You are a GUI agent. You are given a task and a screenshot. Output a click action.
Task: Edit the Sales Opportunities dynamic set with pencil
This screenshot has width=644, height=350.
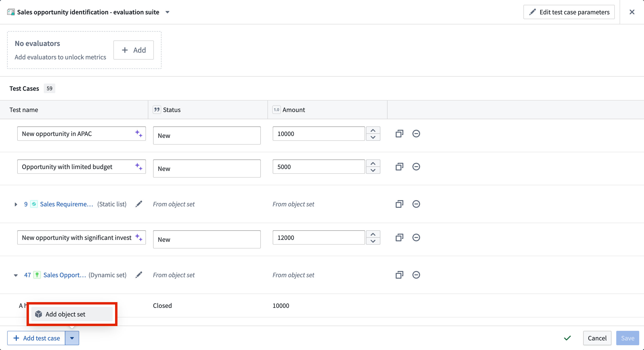(x=139, y=275)
